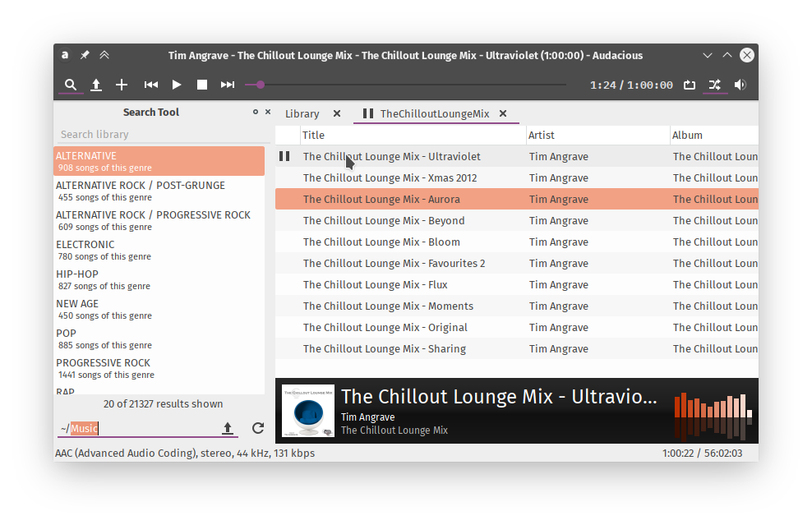This screenshot has height=525, width=812.
Task: Skip to next track
Action: pyautogui.click(x=228, y=85)
